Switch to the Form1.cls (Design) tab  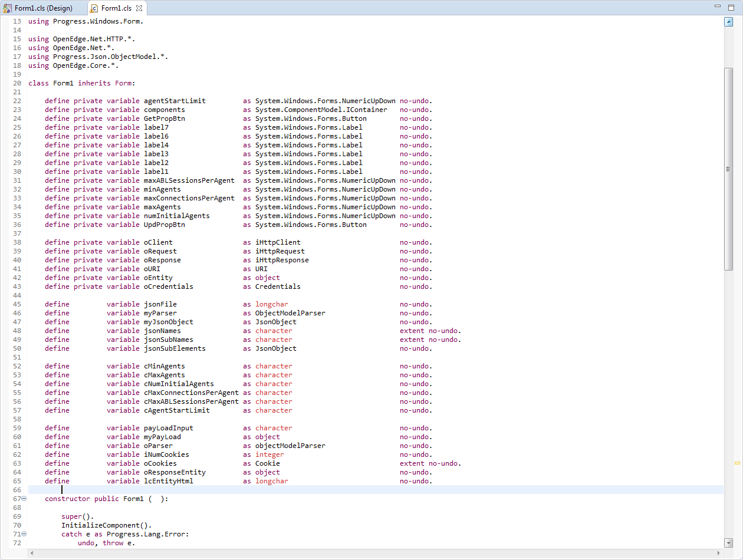(x=44, y=8)
